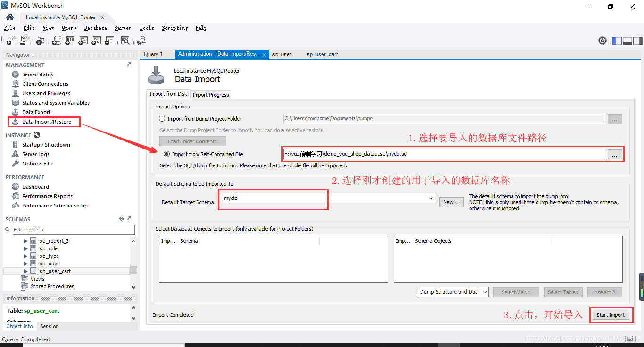Close the Administration Data Import tab
This screenshot has height=347, width=644.
(264, 55)
